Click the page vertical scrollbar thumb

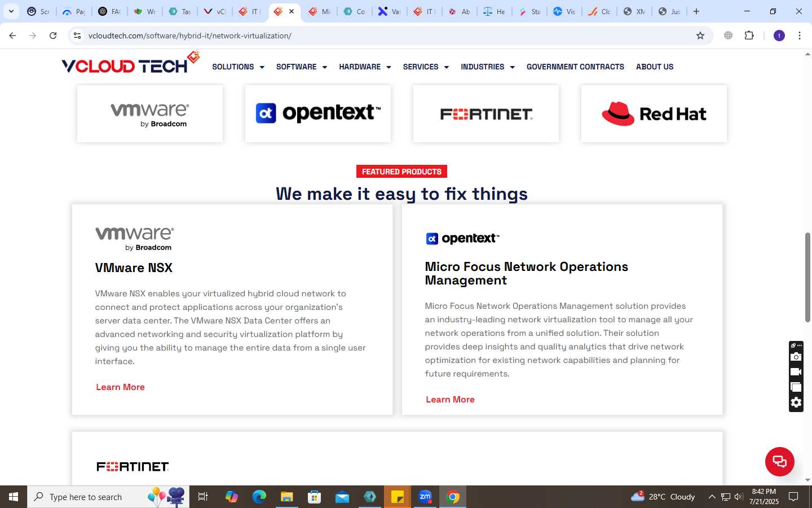point(807,277)
